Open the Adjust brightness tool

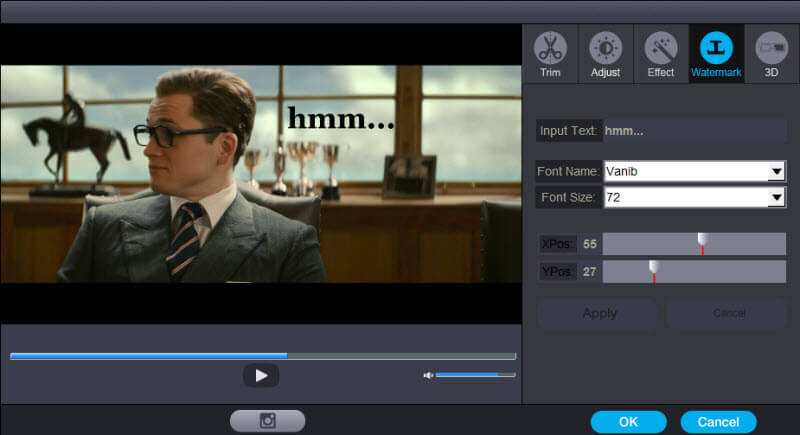[605, 54]
